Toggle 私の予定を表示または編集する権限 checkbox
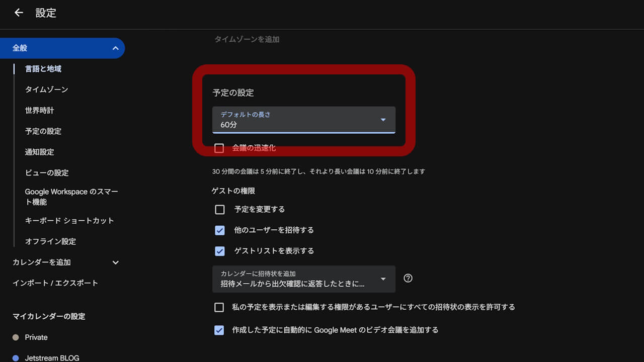Image resolution: width=644 pixels, height=362 pixels. point(219,307)
